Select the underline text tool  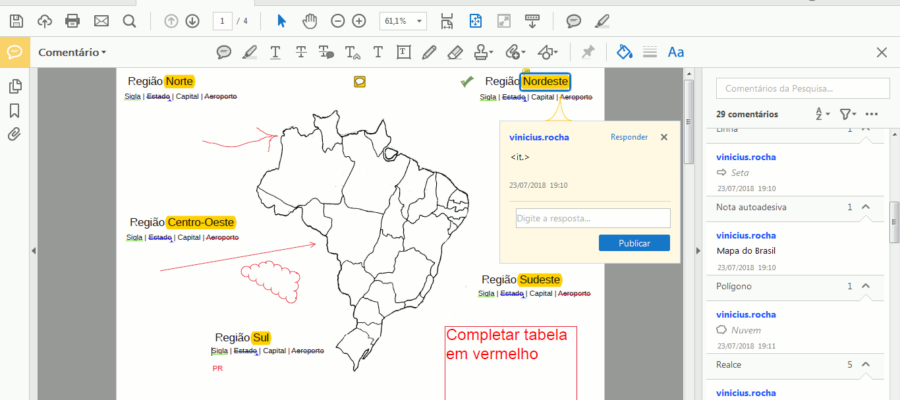click(x=276, y=52)
